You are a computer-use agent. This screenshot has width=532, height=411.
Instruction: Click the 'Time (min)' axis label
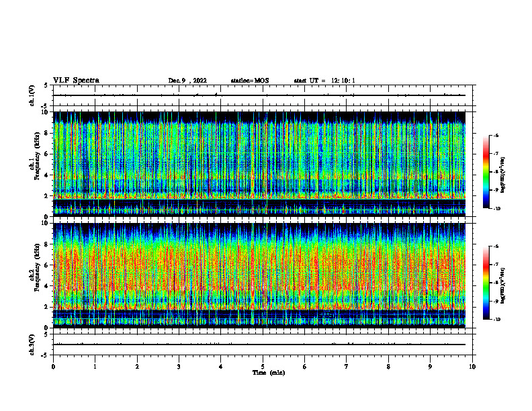pos(269,373)
